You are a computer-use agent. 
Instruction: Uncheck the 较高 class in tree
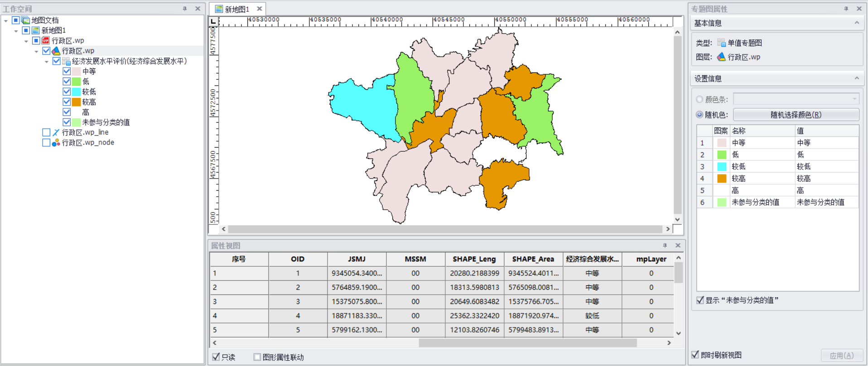point(67,102)
